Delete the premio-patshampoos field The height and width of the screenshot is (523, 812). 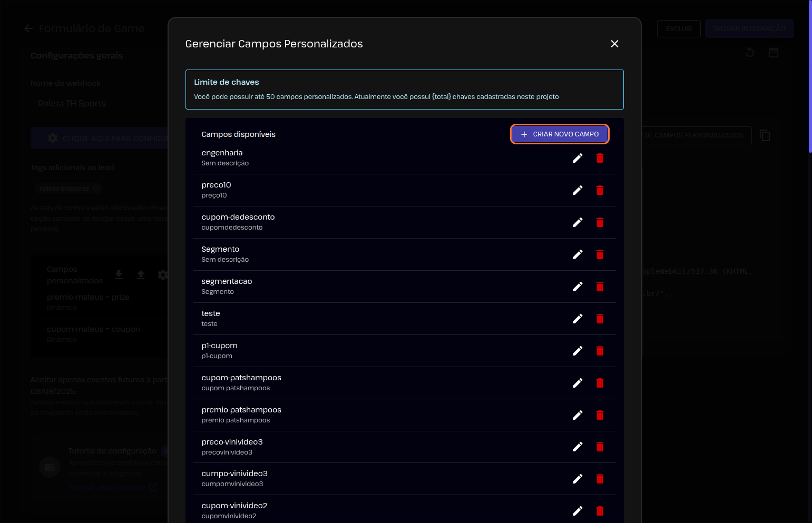(x=600, y=415)
